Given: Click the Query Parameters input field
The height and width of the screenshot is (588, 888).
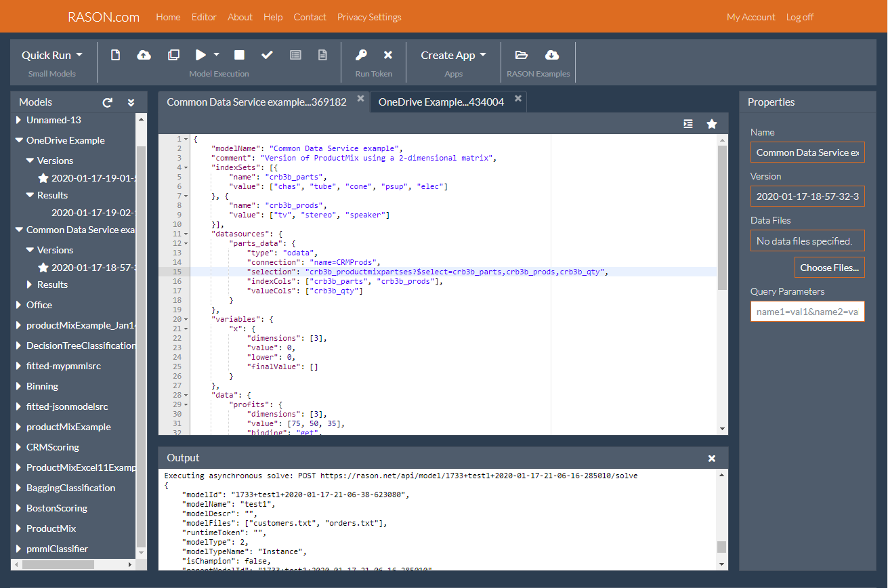Looking at the screenshot, I should [807, 312].
